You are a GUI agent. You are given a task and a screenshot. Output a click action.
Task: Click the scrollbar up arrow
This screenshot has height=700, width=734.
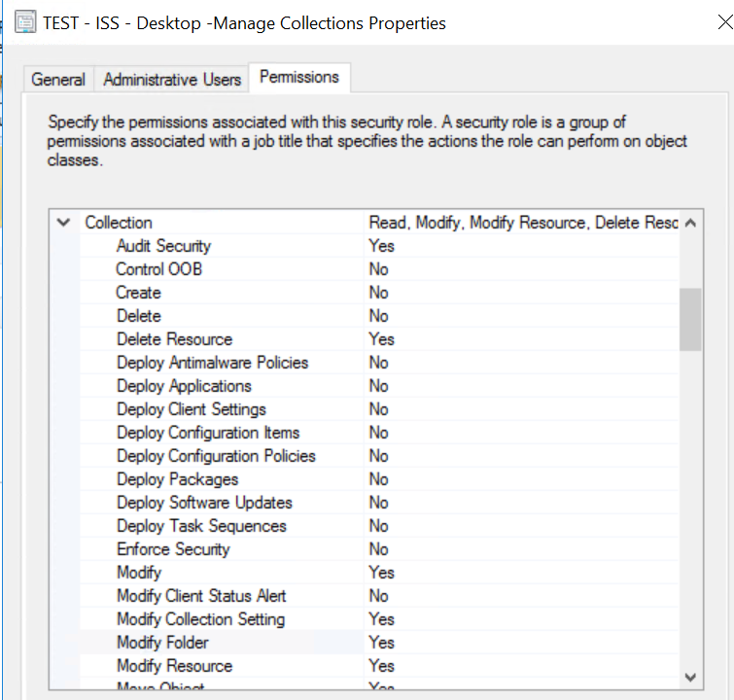pos(690,223)
